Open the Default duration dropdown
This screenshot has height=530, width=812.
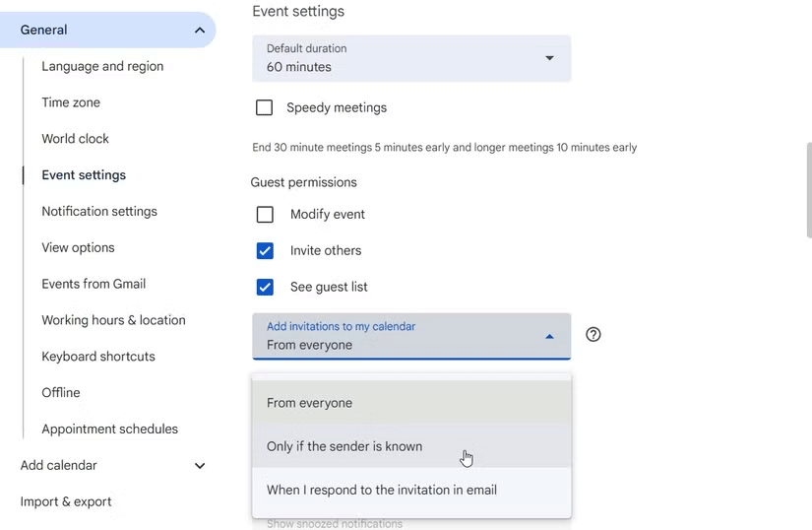tap(410, 59)
